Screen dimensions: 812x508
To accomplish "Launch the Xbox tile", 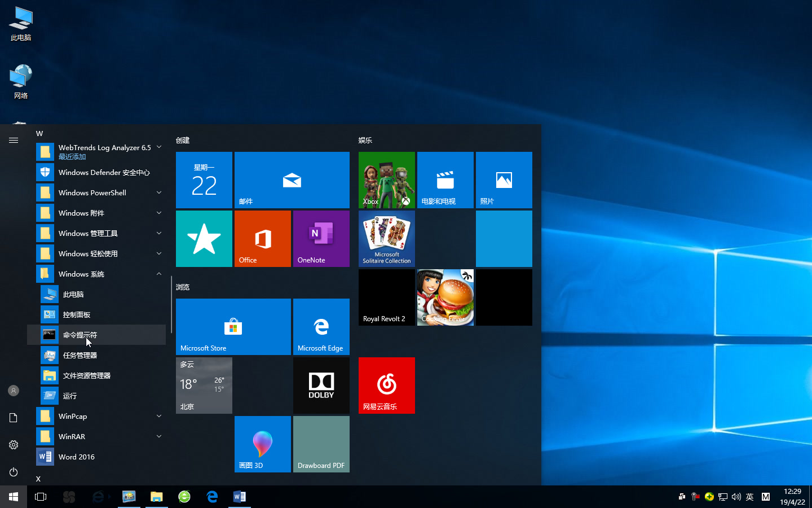I will pos(387,180).
